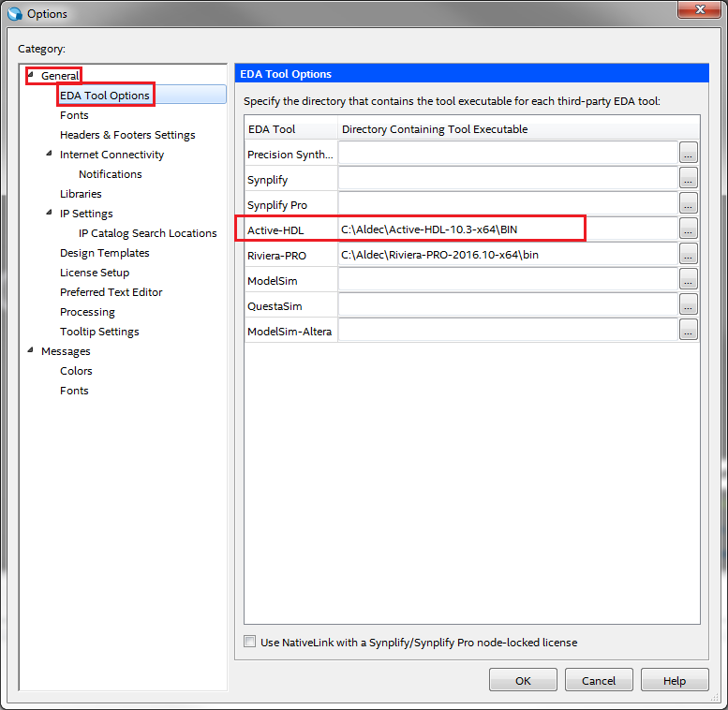Select the Messages category
Viewport: 728px width, 710px height.
(x=66, y=351)
